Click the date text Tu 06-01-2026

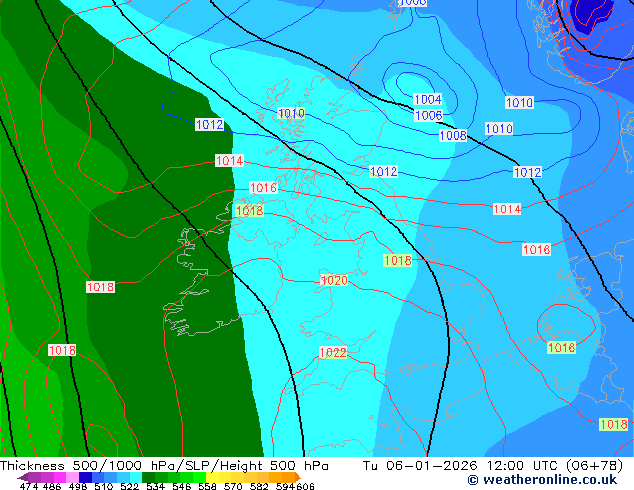(x=420, y=466)
